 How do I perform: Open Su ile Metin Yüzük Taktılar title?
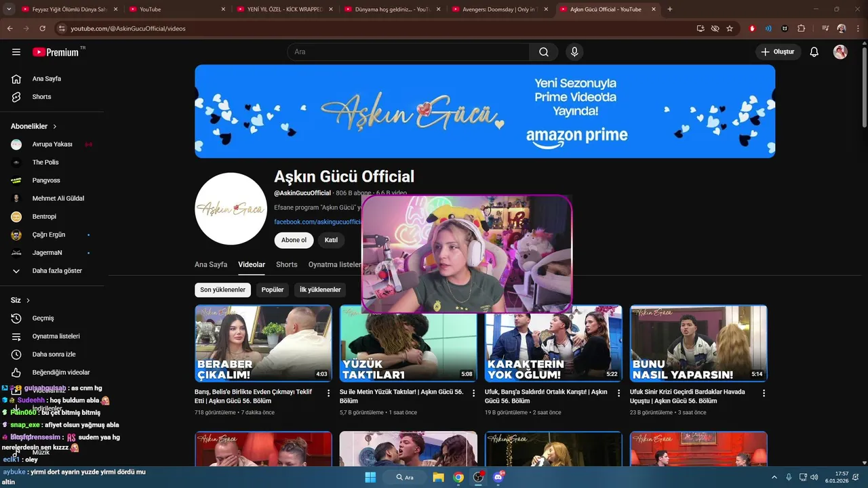tap(401, 396)
